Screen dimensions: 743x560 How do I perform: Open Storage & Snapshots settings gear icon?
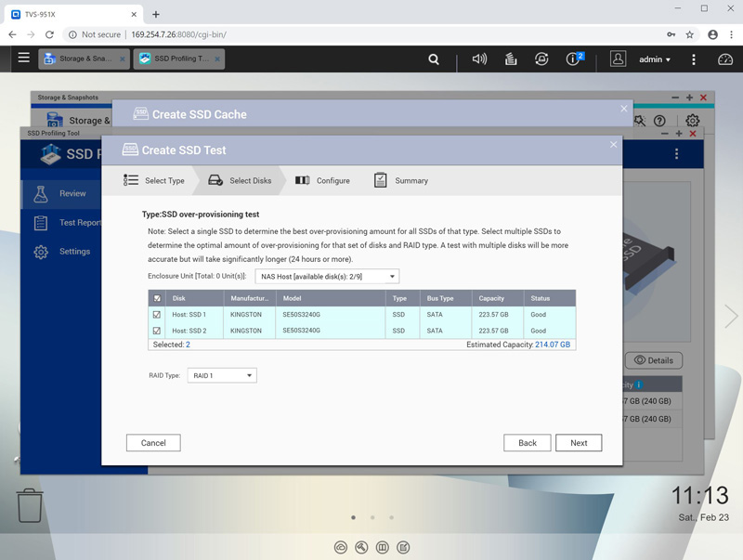coord(692,121)
